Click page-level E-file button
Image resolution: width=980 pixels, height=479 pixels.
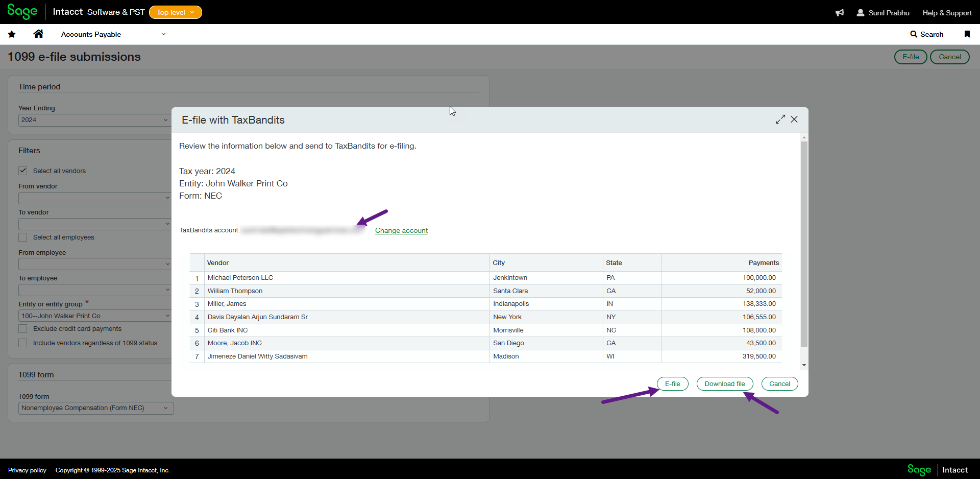tap(911, 57)
